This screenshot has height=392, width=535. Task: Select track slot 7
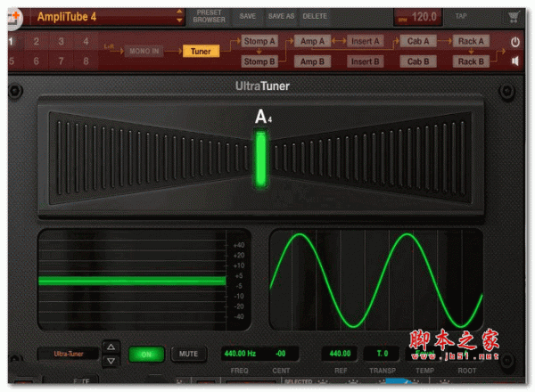pos(61,61)
